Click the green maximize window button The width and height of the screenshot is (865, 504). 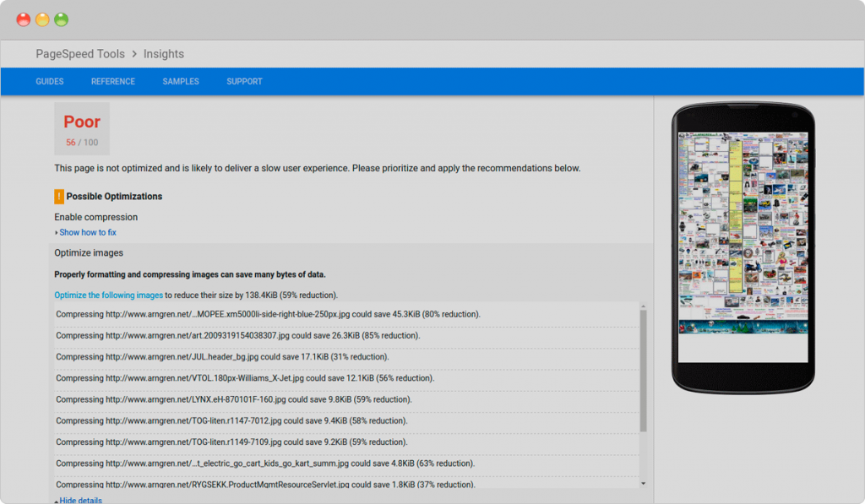point(61,20)
